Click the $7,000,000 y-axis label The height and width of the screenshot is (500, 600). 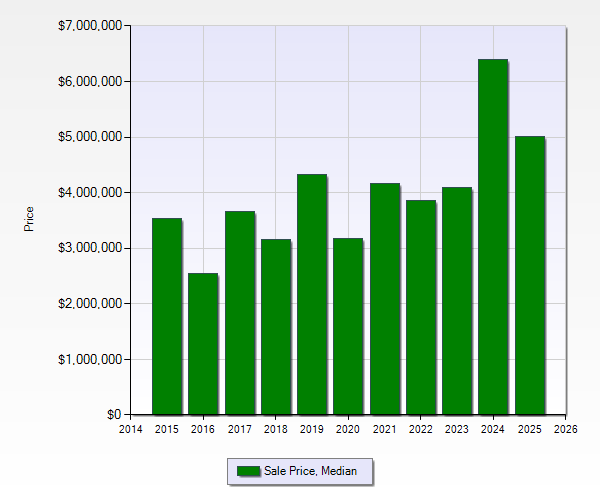88,25
